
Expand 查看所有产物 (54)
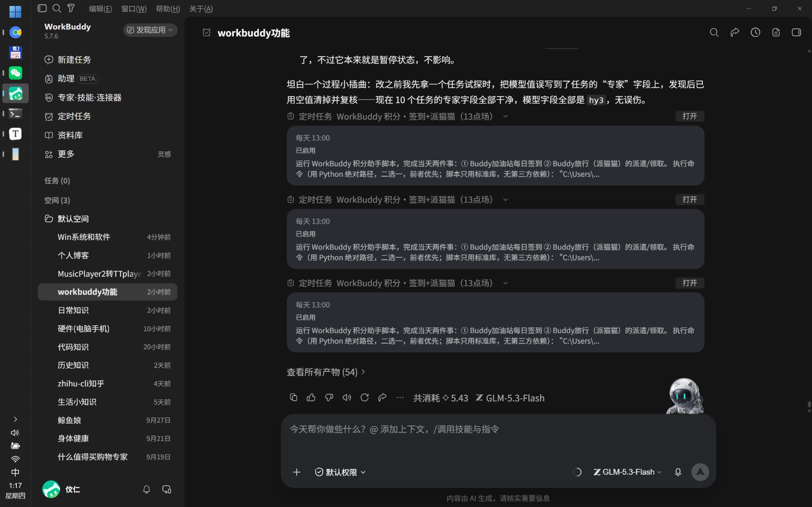[326, 372]
